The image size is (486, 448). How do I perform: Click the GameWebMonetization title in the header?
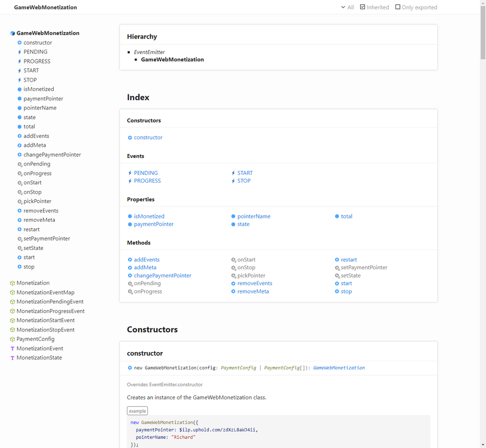[x=45, y=8]
